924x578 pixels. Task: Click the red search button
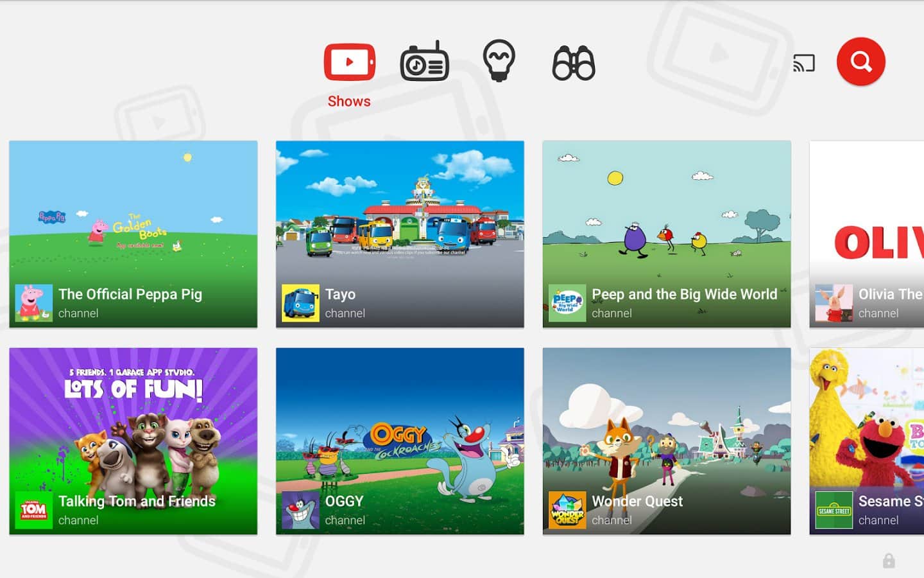click(x=860, y=62)
